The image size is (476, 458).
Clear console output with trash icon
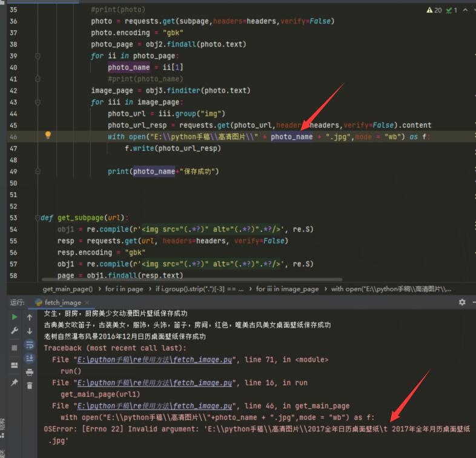30,385
